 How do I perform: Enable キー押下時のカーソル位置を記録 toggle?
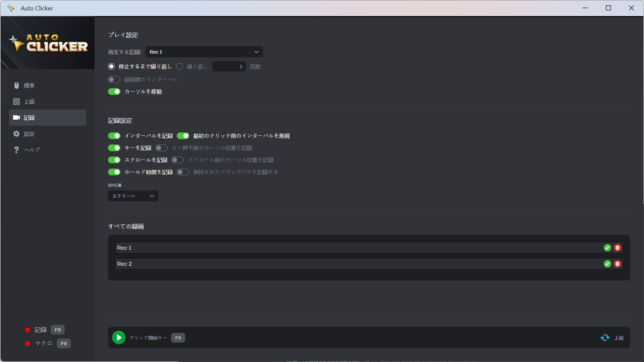(161, 148)
